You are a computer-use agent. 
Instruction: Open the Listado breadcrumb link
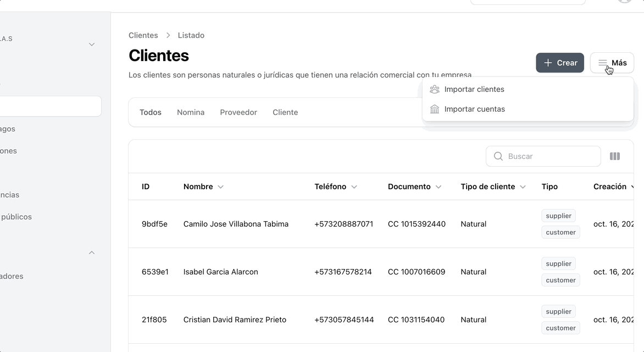tap(191, 35)
